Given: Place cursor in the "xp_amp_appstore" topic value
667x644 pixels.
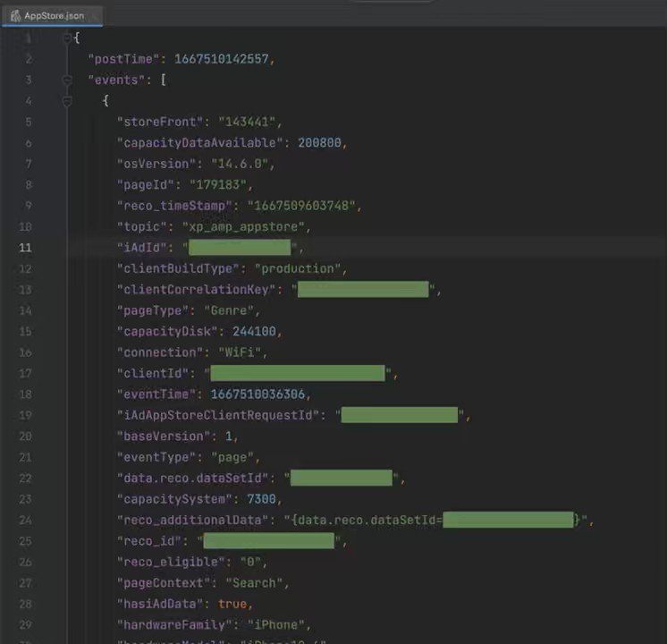Looking at the screenshot, I should click(x=243, y=227).
